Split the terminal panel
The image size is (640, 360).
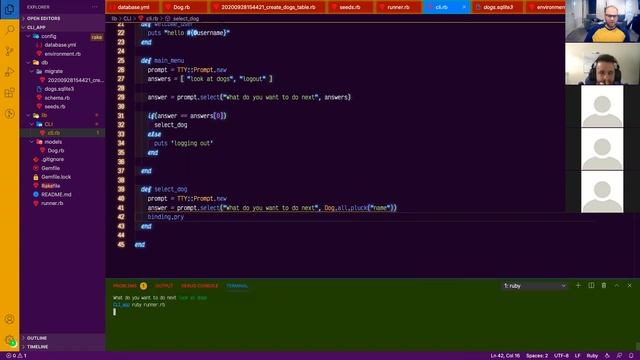tap(591, 286)
